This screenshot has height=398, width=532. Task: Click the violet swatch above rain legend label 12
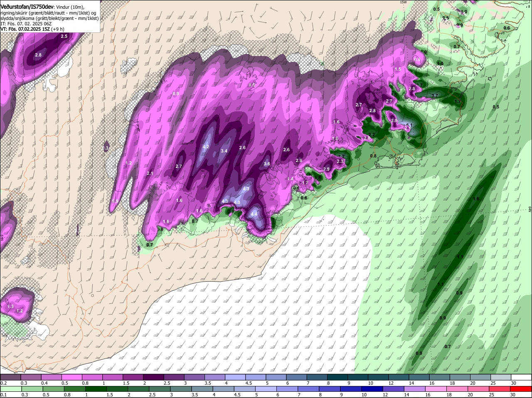pyautogui.click(x=394, y=389)
